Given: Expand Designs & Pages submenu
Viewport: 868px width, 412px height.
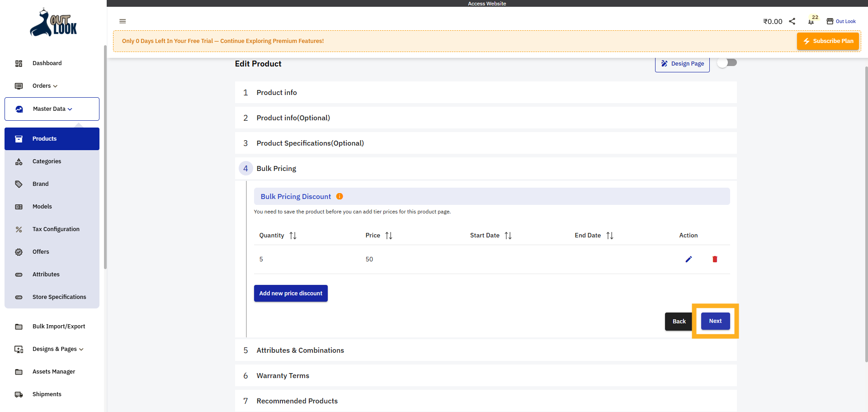Looking at the screenshot, I should point(58,349).
